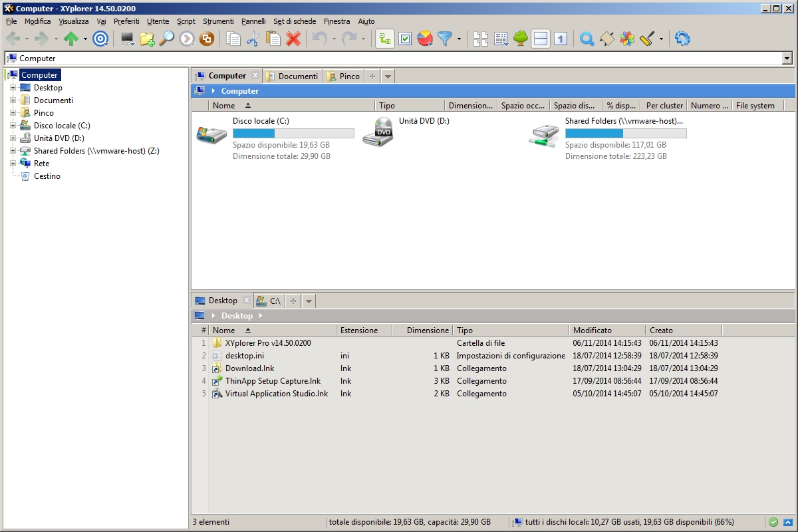Click the address bar showing Computer
798x532 pixels.
pos(393,59)
